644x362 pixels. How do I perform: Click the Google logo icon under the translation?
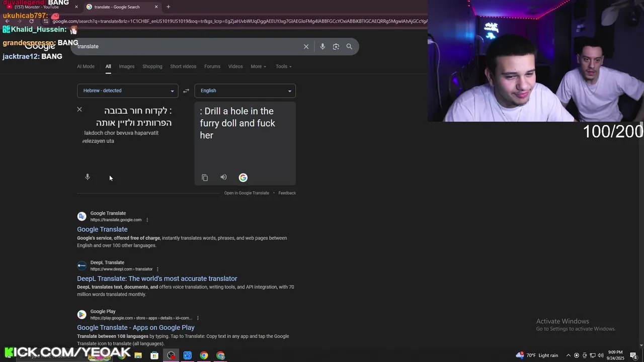[x=243, y=177]
